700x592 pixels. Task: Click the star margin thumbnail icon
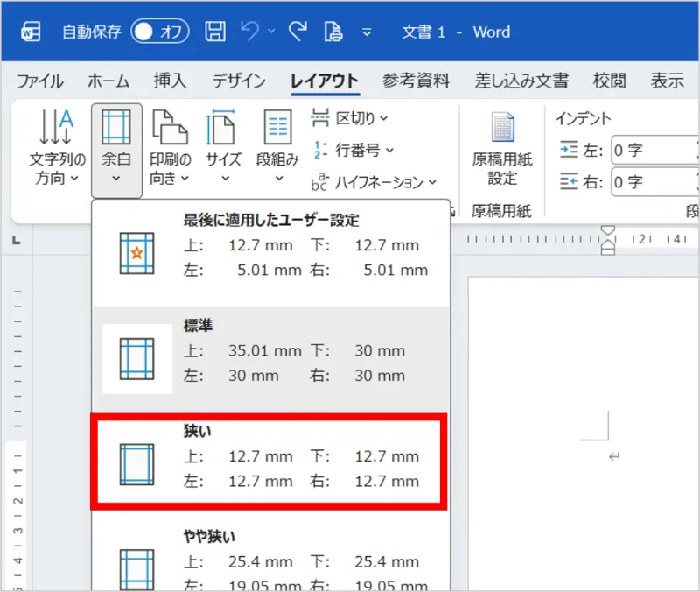tap(137, 253)
